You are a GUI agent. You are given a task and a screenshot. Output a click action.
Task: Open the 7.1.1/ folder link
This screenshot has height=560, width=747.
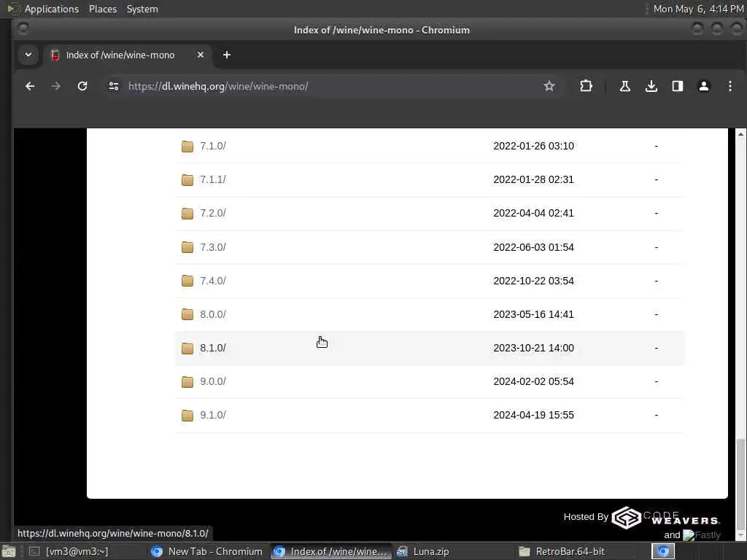pyautogui.click(x=212, y=179)
